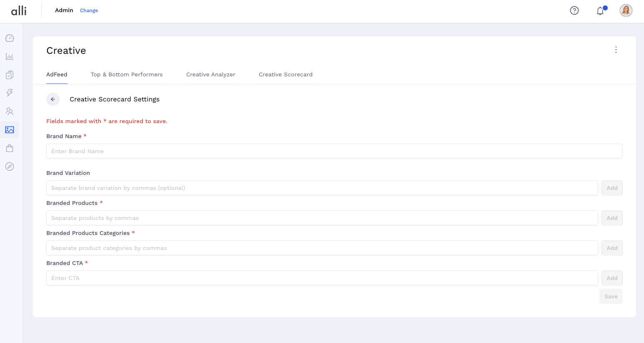Select the Creative image icon in sidebar
Image resolution: width=644 pixels, height=343 pixels.
[x=10, y=130]
